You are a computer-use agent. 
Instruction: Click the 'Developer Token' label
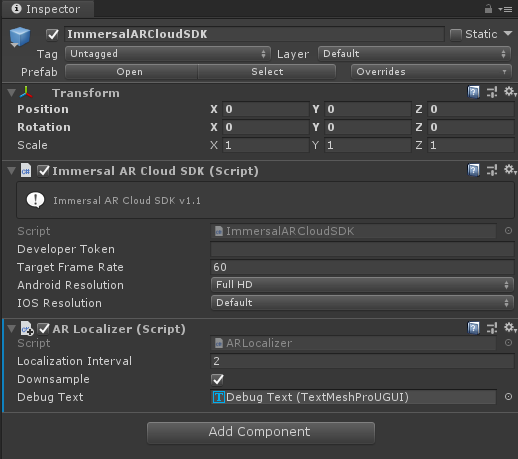[x=66, y=249]
